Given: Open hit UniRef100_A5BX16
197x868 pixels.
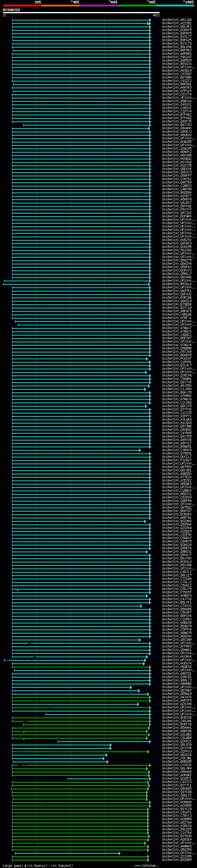Looking at the screenshot, I should pyautogui.click(x=176, y=101).
